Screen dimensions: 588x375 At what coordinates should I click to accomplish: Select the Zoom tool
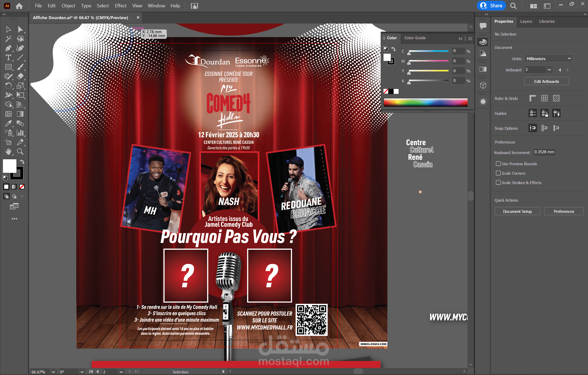pyautogui.click(x=20, y=152)
